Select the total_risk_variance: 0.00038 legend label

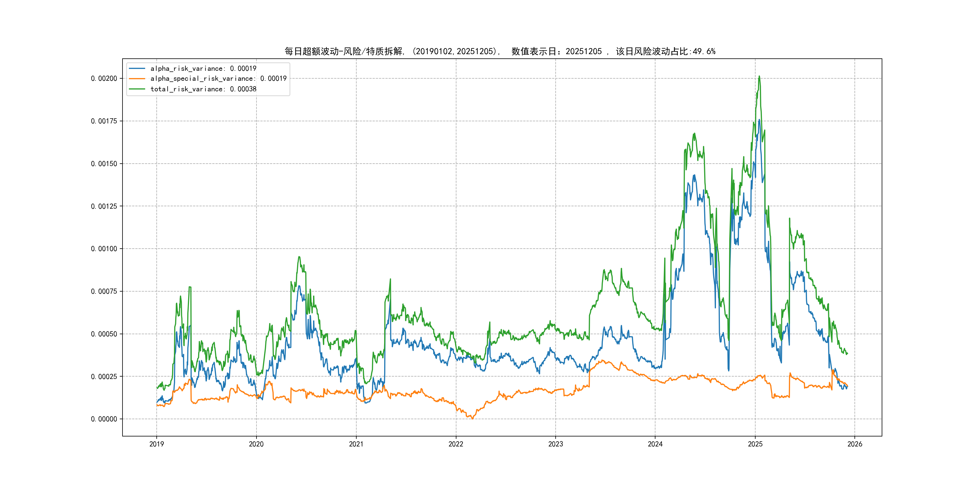click(x=203, y=89)
